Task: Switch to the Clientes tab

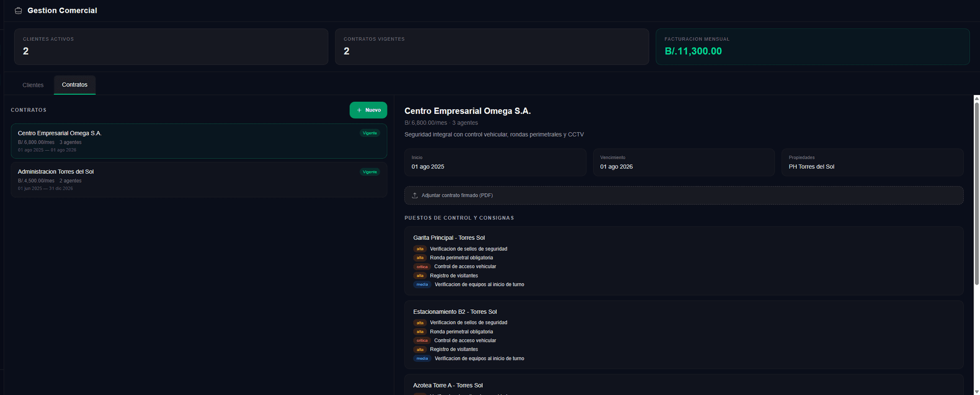Action: pos(33,85)
